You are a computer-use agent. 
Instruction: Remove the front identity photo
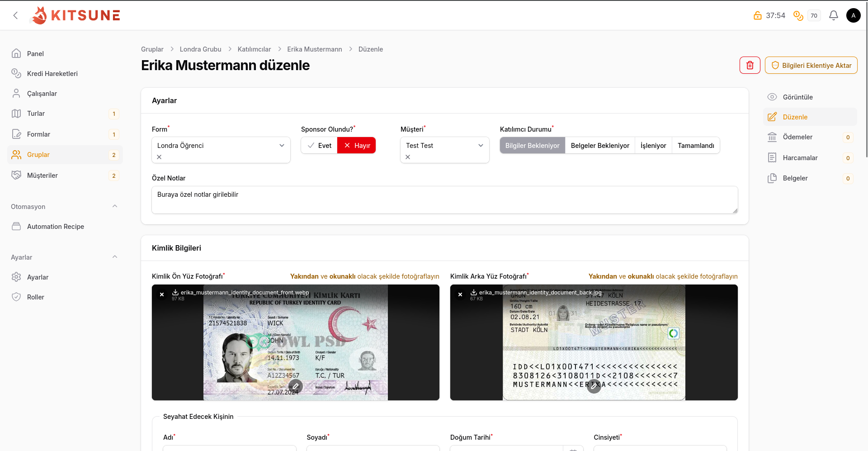tap(162, 294)
